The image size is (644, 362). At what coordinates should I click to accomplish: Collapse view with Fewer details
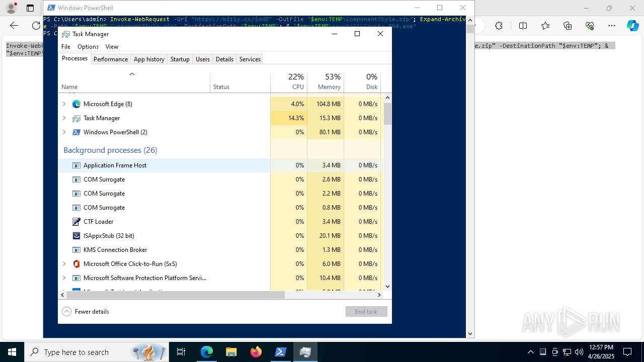pos(86,312)
